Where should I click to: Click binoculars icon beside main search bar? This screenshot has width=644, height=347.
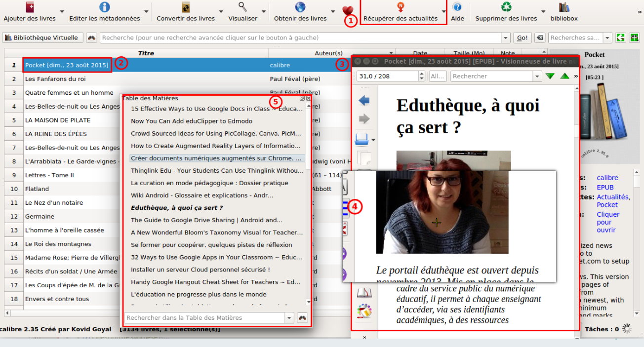[91, 38]
